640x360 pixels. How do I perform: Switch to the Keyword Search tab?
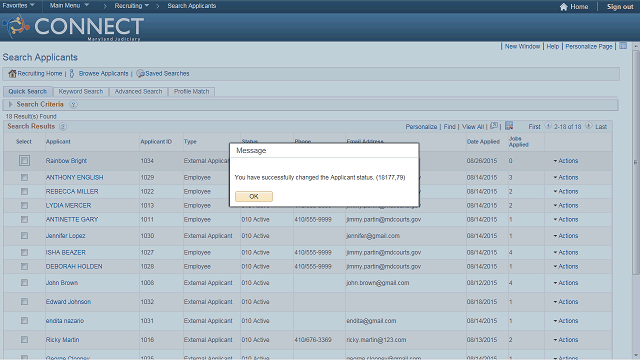(x=81, y=91)
